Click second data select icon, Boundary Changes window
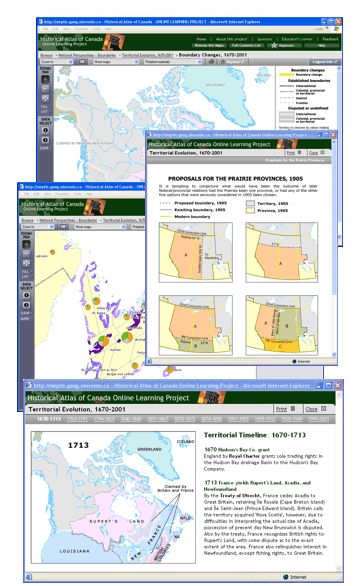Image resolution: width=360 pixels, height=586 pixels. click(x=45, y=140)
